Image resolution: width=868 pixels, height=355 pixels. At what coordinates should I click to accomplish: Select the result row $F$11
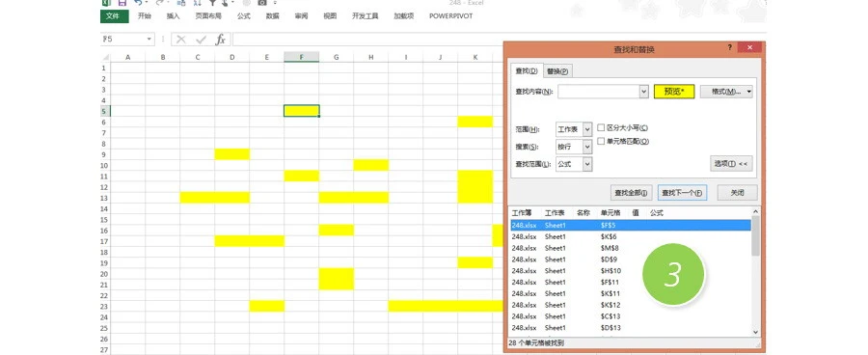pos(630,282)
